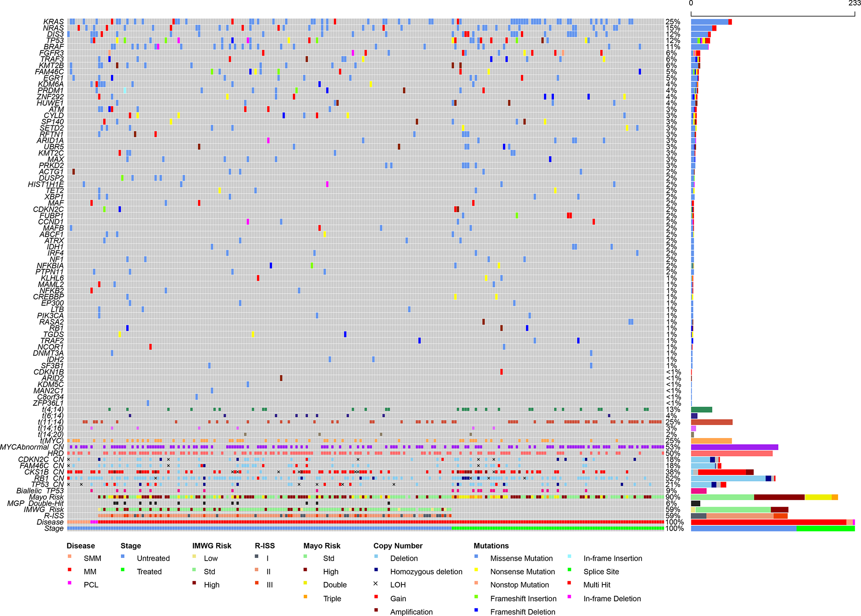Select the Mayo Risk row label
Viewport: 861px width, 616px height.
(46, 497)
